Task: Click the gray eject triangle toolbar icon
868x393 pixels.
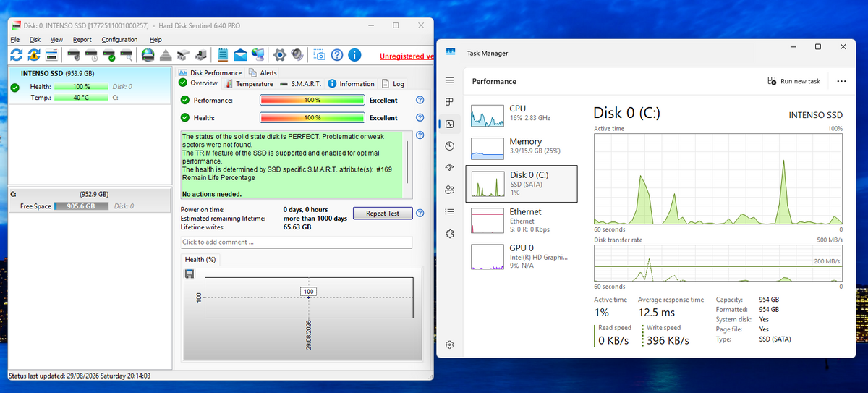Action: 166,55
